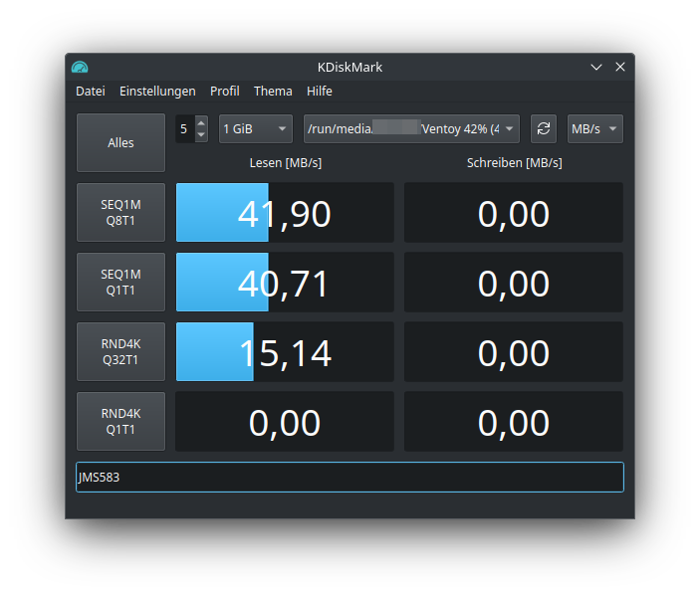Start the SEQ1M Q1T1 benchmark

[x=121, y=282]
